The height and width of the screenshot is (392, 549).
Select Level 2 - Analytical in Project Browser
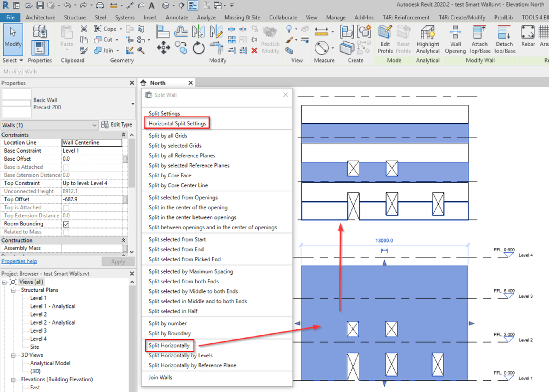53,322
